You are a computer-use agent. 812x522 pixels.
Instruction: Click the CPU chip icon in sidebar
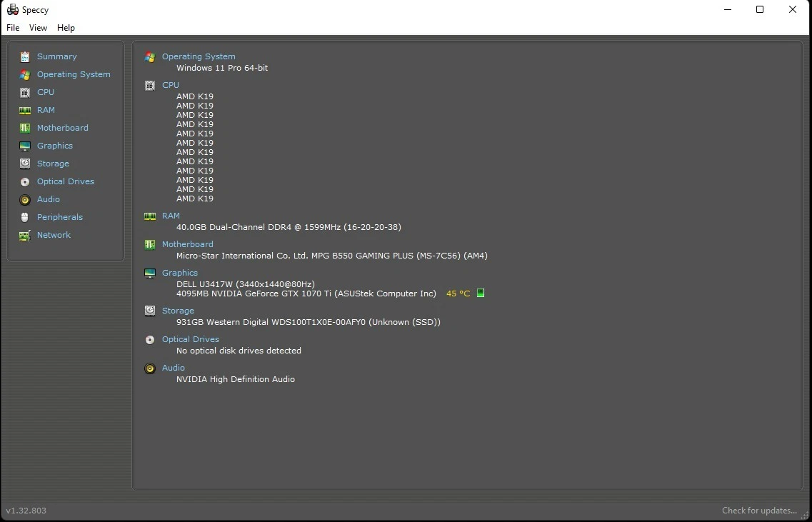tap(25, 93)
